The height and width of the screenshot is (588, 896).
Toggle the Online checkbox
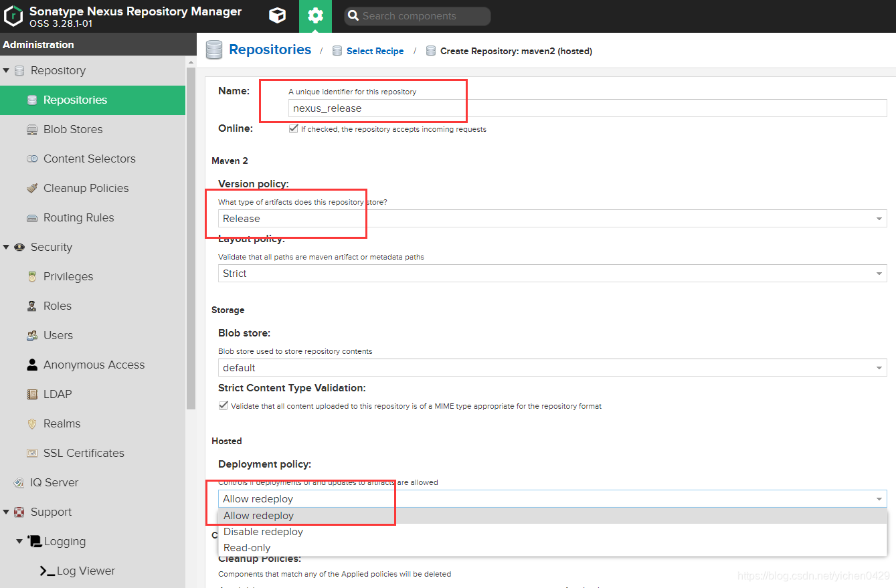293,129
